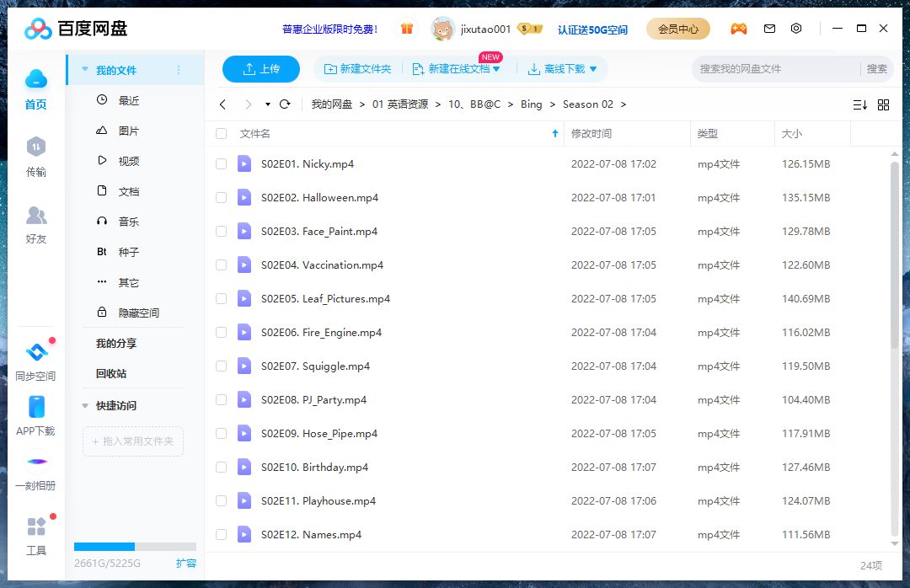This screenshot has width=910, height=588.
Task: Open the sort order icon
Action: (x=860, y=105)
